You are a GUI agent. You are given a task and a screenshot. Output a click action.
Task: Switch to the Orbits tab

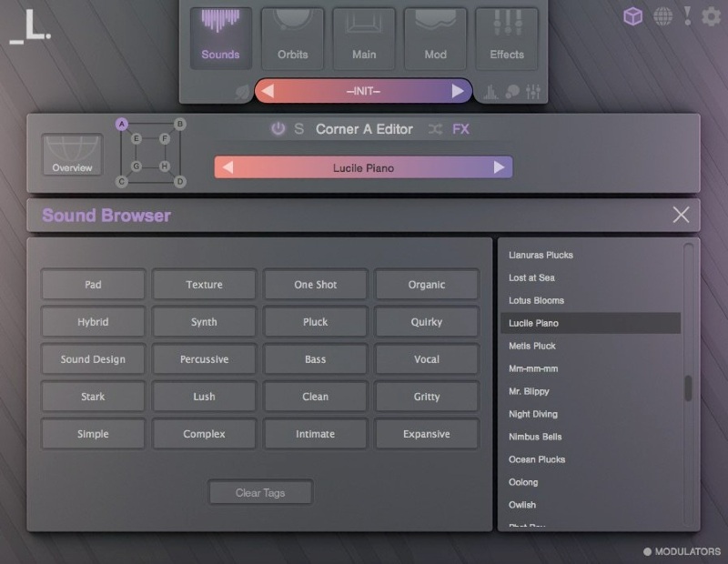point(292,38)
